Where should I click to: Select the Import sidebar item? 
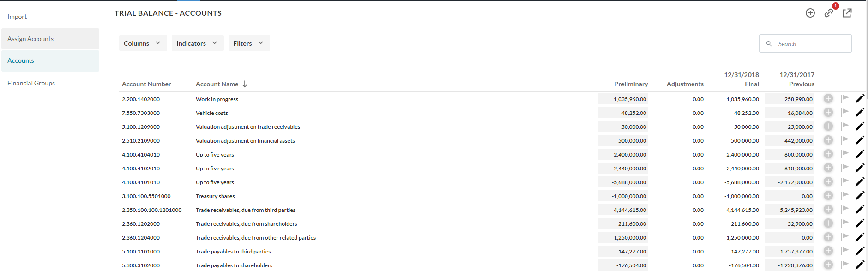[17, 17]
